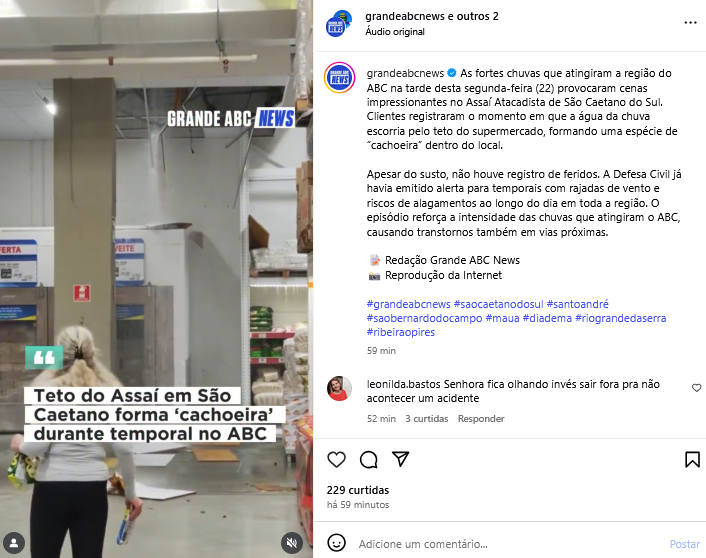Share the post via paper plane icon
The width and height of the screenshot is (706, 558).
click(x=400, y=459)
